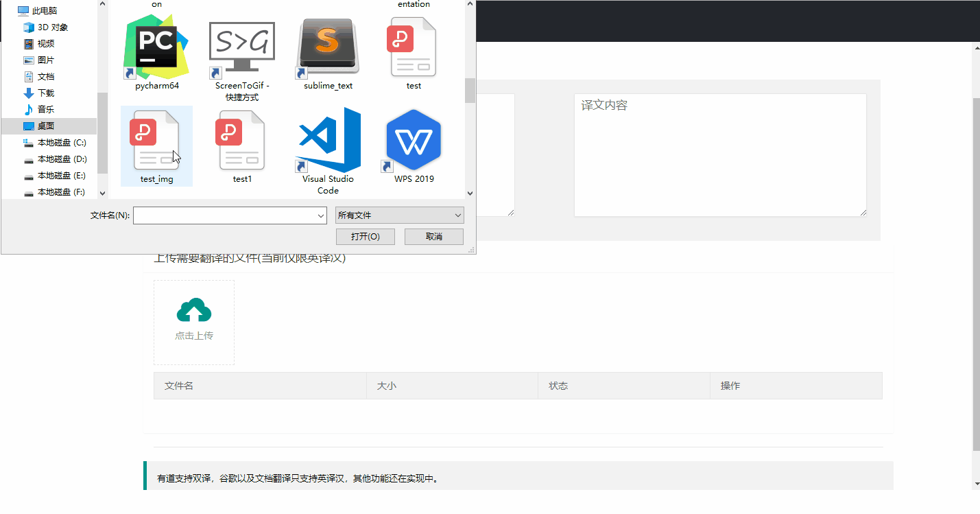Click the web page vertical scrollbar
The width and height of the screenshot is (980, 514).
click(x=976, y=274)
